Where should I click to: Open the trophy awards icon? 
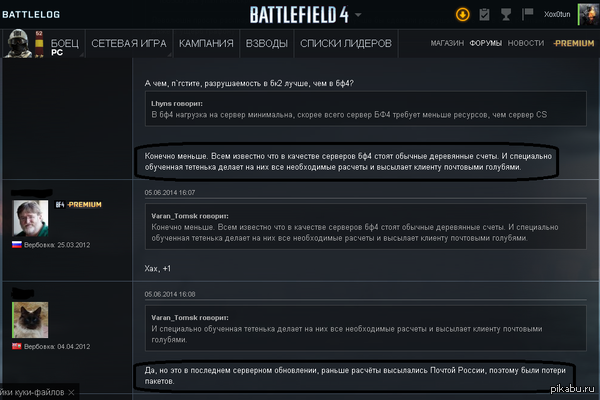(507, 14)
